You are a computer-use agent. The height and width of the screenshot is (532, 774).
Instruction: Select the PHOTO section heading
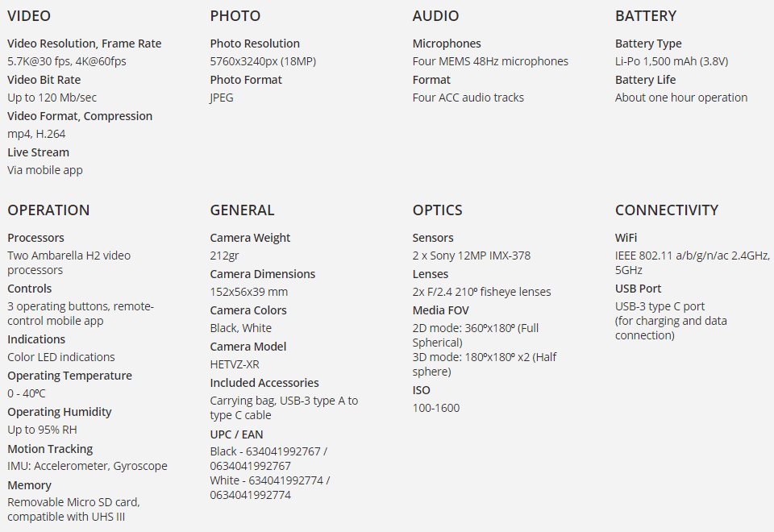pos(235,16)
